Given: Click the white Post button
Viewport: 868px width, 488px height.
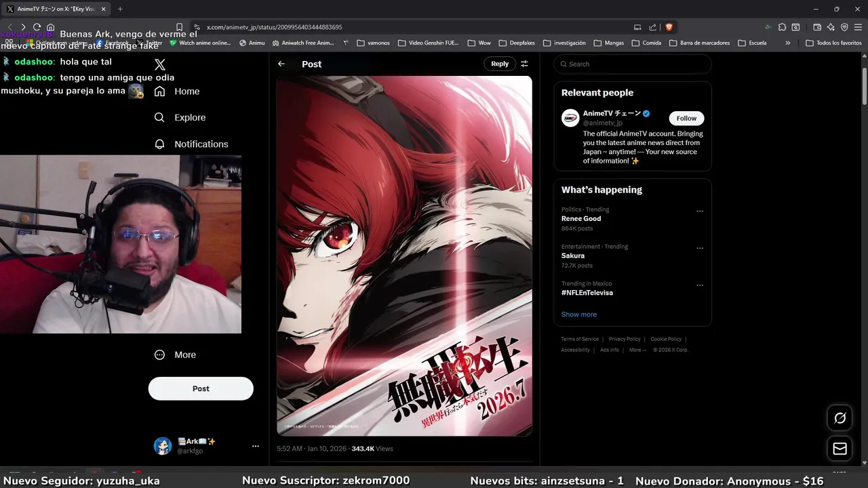Looking at the screenshot, I should click(x=201, y=388).
